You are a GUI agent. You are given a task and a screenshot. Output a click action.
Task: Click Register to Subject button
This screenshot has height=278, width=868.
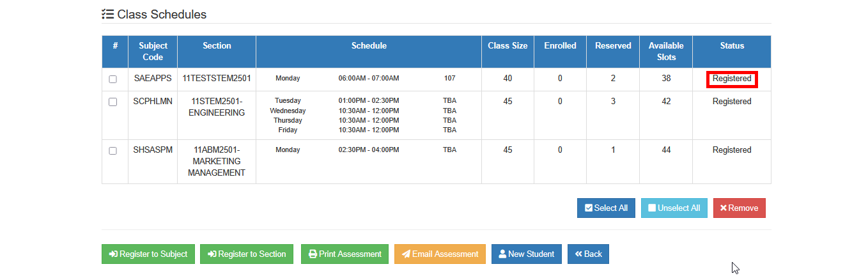pyautogui.click(x=148, y=254)
